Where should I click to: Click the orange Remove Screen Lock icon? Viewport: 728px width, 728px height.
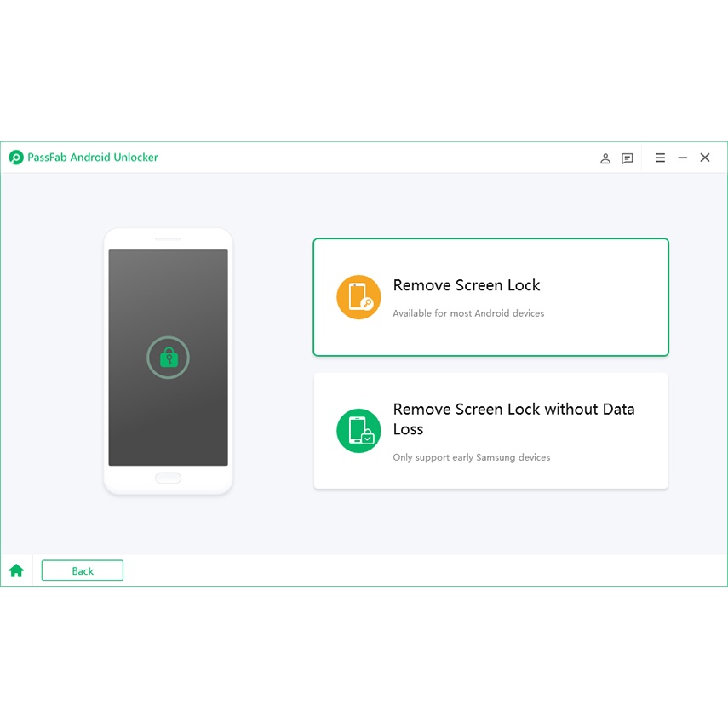(x=358, y=297)
